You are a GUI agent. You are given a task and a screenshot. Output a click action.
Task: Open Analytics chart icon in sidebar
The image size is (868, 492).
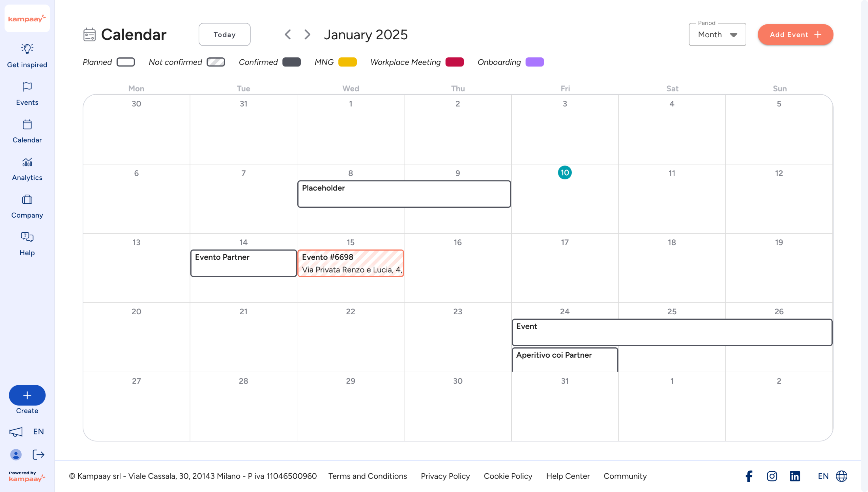27,162
